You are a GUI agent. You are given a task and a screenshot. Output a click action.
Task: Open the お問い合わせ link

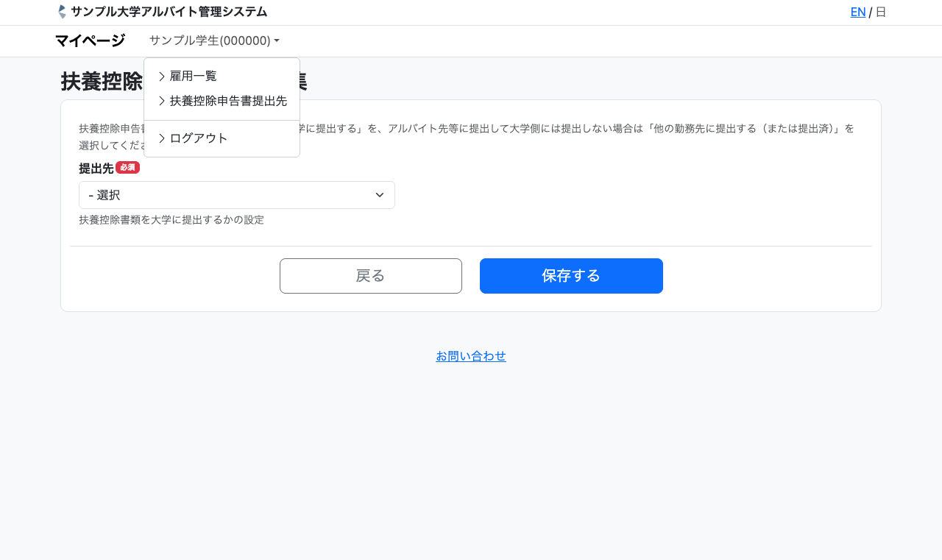(471, 356)
